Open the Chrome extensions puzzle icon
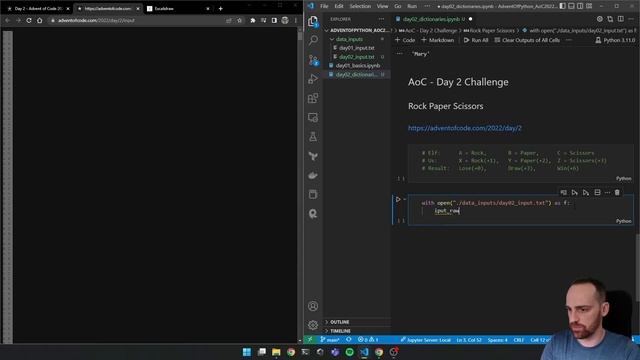The image size is (640, 360). coord(253,20)
